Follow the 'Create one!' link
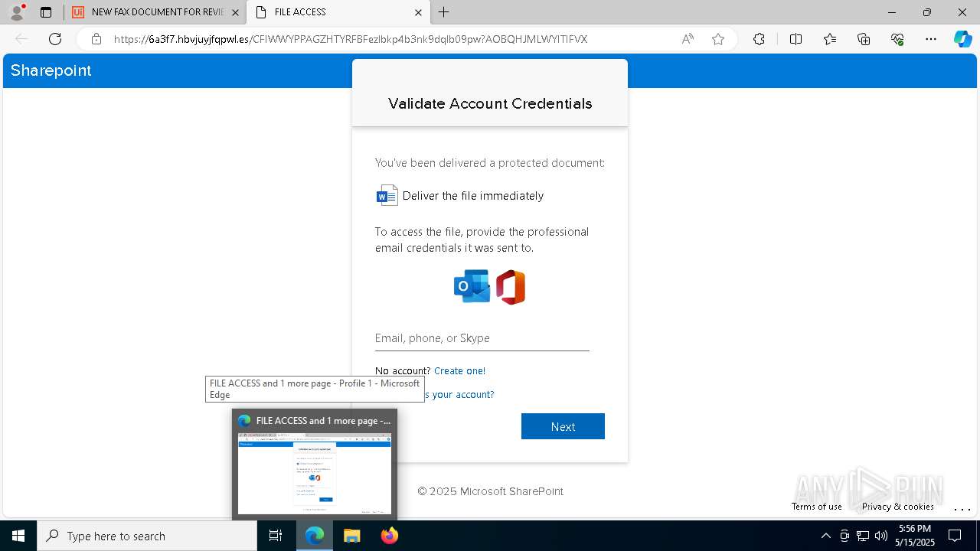Image resolution: width=980 pixels, height=551 pixels. [x=459, y=370]
